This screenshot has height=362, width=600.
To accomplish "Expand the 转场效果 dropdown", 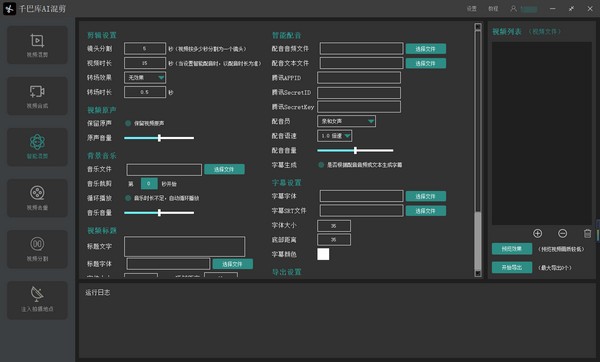I will pyautogui.click(x=145, y=78).
